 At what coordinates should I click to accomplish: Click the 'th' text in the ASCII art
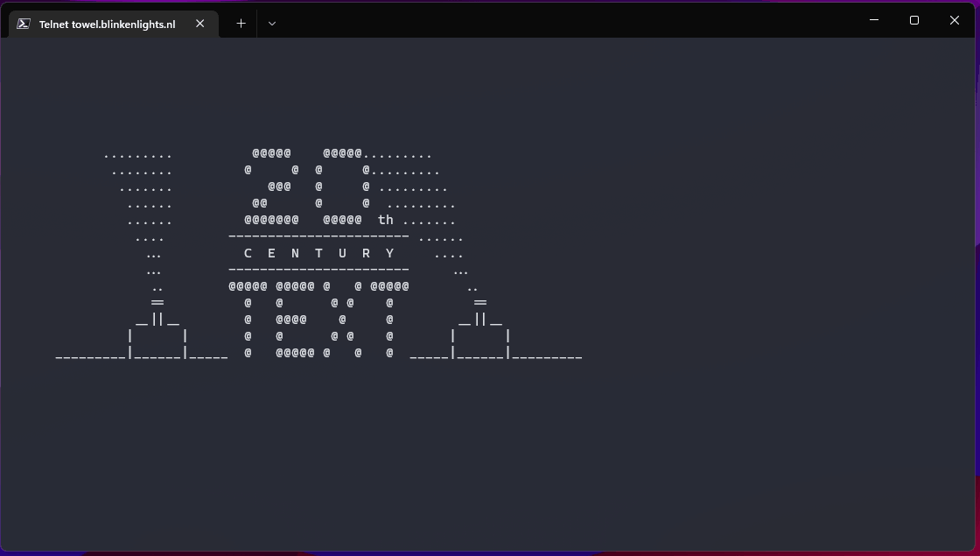[x=386, y=220]
